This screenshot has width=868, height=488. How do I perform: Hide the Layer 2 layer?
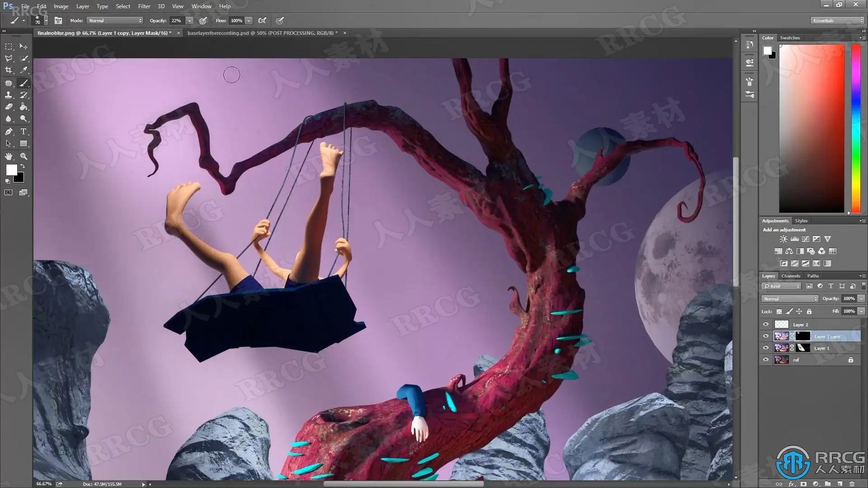(766, 324)
